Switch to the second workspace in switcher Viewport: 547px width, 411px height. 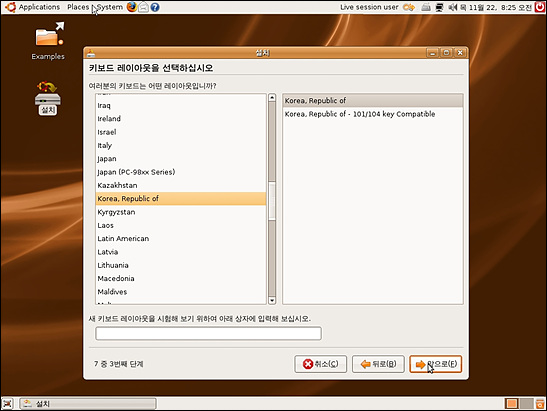526,404
